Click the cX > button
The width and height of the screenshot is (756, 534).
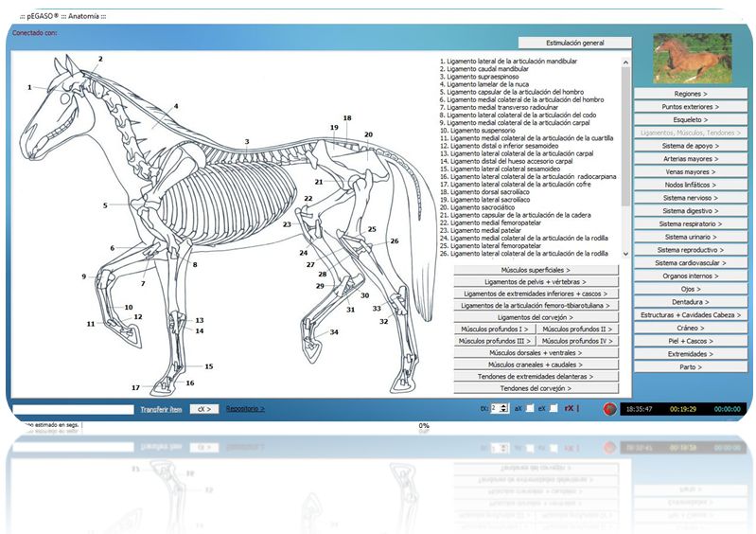[204, 409]
